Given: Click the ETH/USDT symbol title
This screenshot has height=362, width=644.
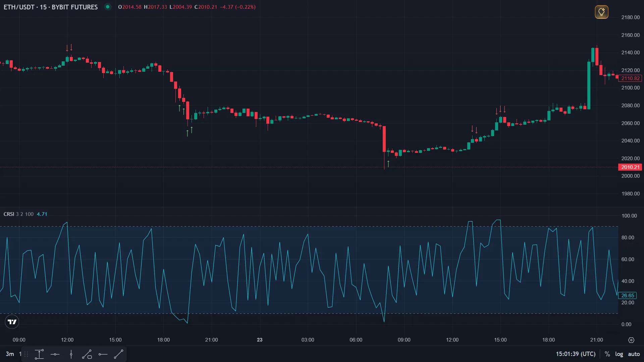Looking at the screenshot, I should tap(51, 7).
